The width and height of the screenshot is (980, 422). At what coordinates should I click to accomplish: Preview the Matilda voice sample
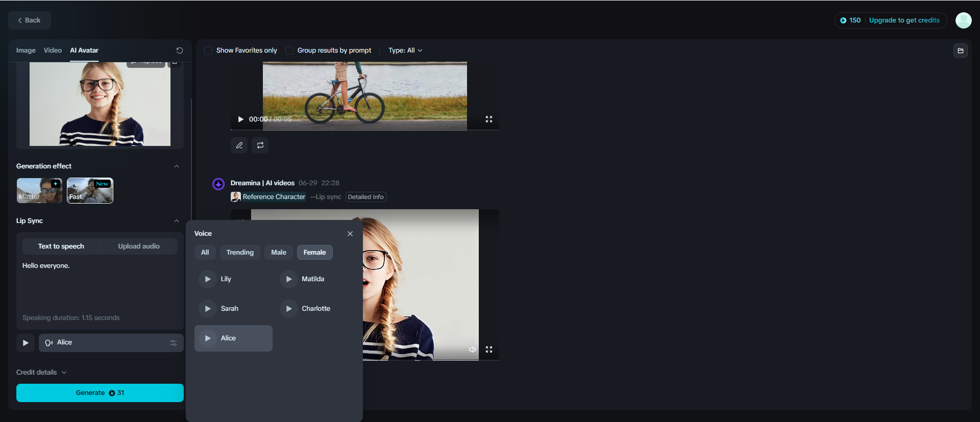(x=289, y=279)
